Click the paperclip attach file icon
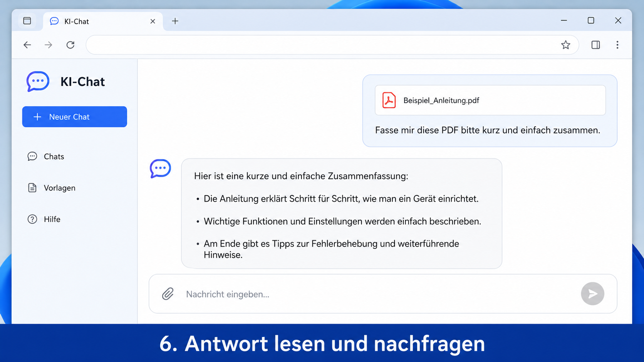 pyautogui.click(x=168, y=294)
